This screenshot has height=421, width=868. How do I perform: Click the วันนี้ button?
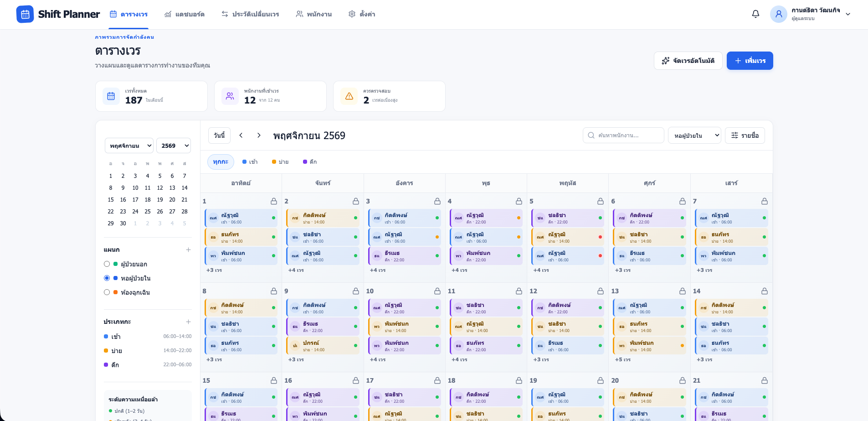[x=219, y=135]
